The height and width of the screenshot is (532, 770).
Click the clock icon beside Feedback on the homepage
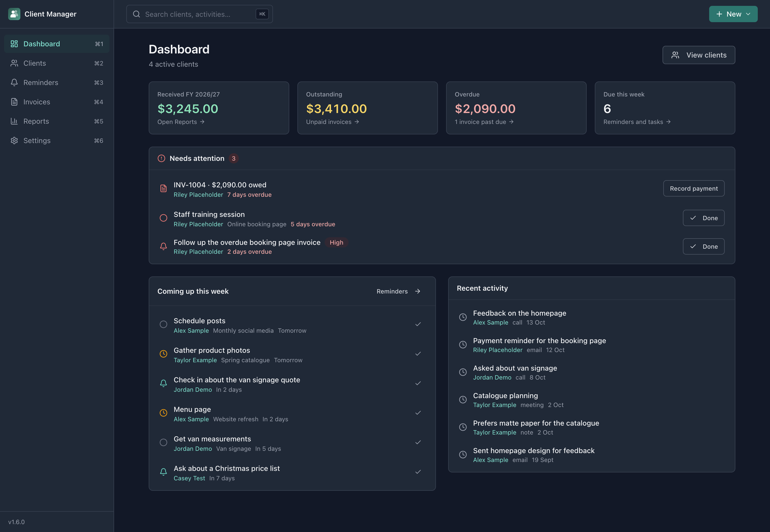pos(463,317)
